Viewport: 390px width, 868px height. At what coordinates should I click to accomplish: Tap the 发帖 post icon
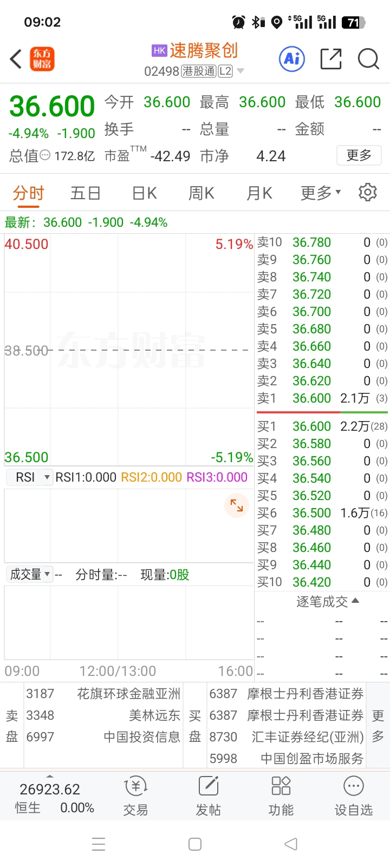tap(209, 795)
